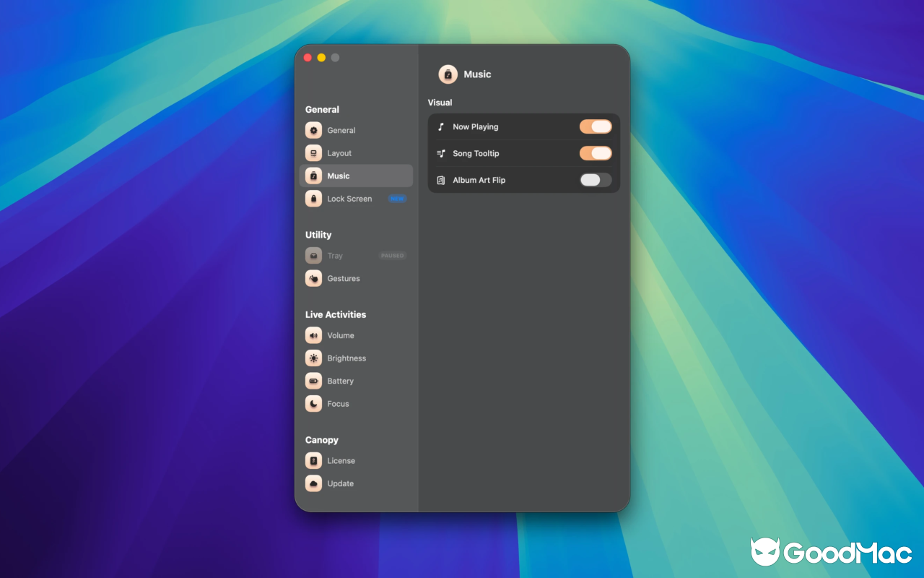Click the Focus moon icon
This screenshot has height=578, width=924.
(313, 404)
